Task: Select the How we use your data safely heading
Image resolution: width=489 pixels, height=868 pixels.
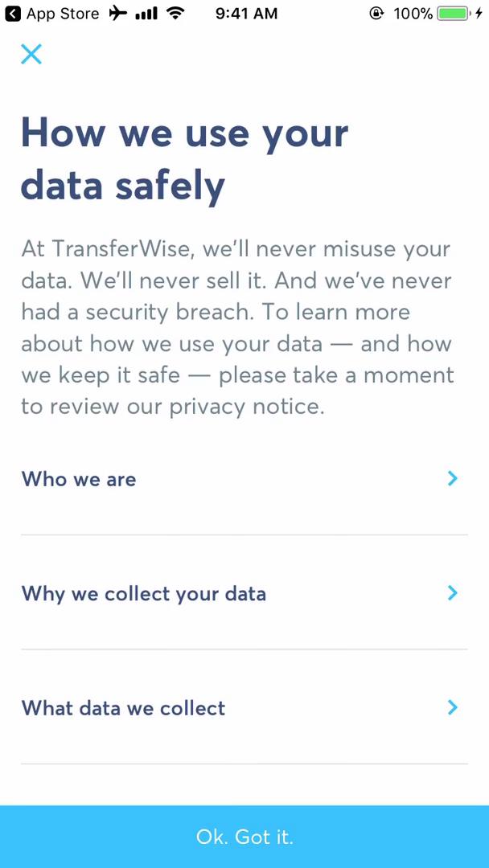Action: pyautogui.click(x=184, y=158)
